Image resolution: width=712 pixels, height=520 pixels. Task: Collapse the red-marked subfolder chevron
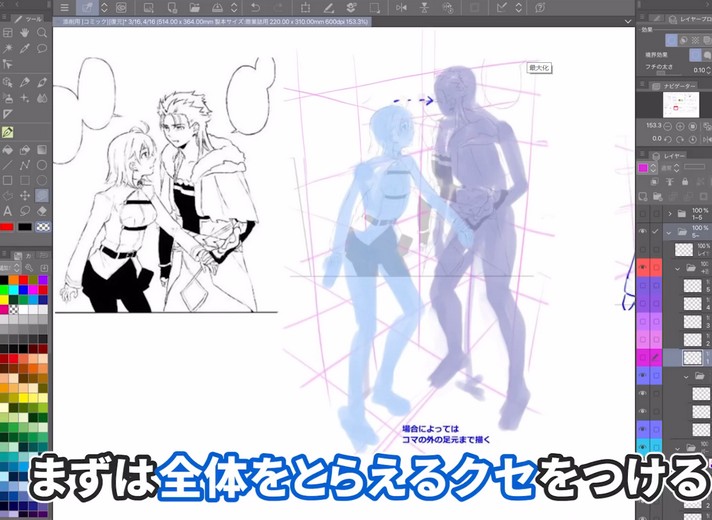677,268
